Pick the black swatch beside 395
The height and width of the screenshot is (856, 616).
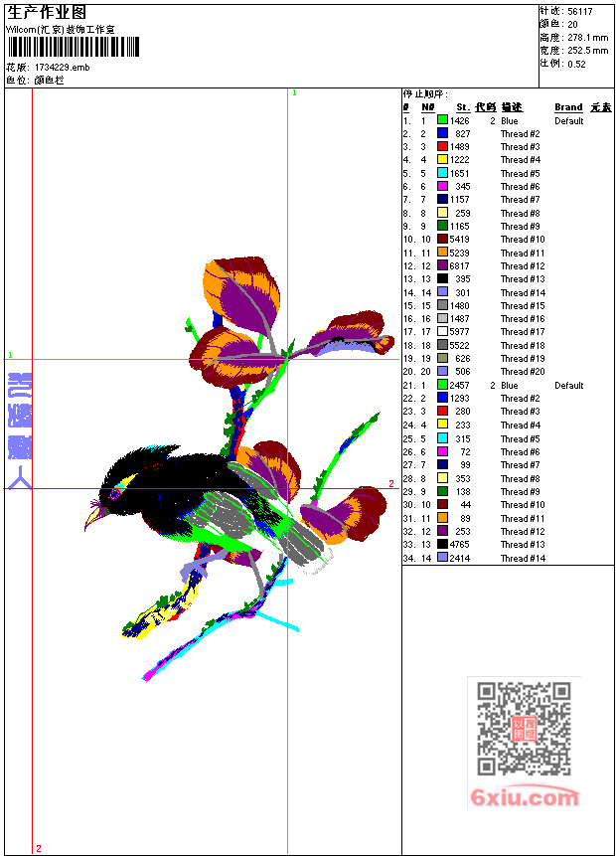click(442, 279)
